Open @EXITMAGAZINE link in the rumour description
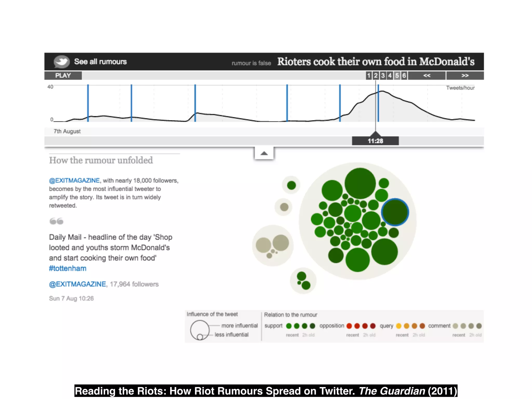Image resolution: width=532 pixels, height=399 pixels. pyautogui.click(x=74, y=180)
